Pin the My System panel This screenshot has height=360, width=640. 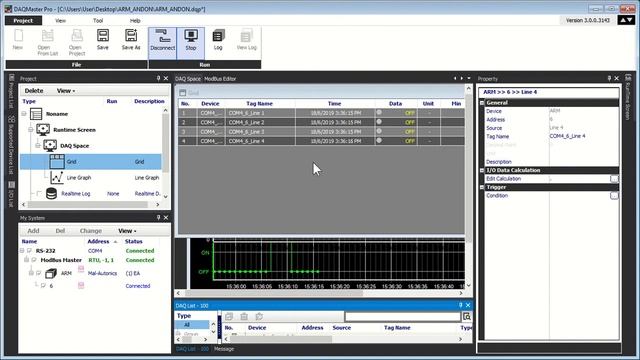pos(158,218)
